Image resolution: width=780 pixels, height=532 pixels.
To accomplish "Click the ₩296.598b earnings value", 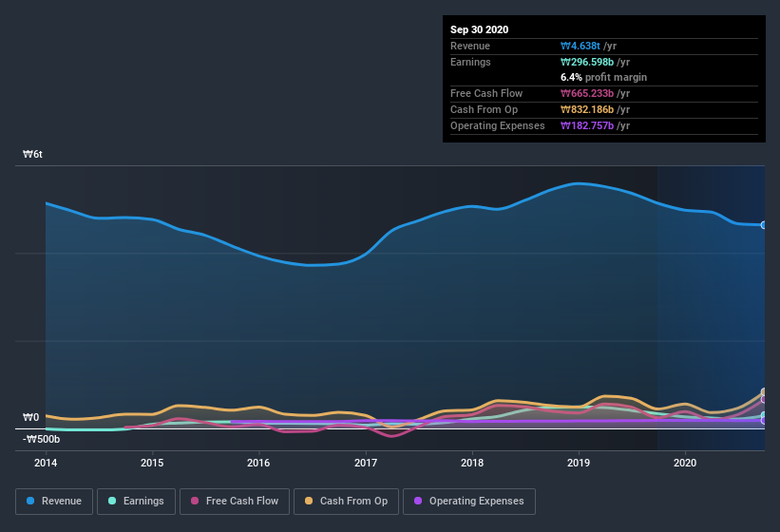I will 587,62.
